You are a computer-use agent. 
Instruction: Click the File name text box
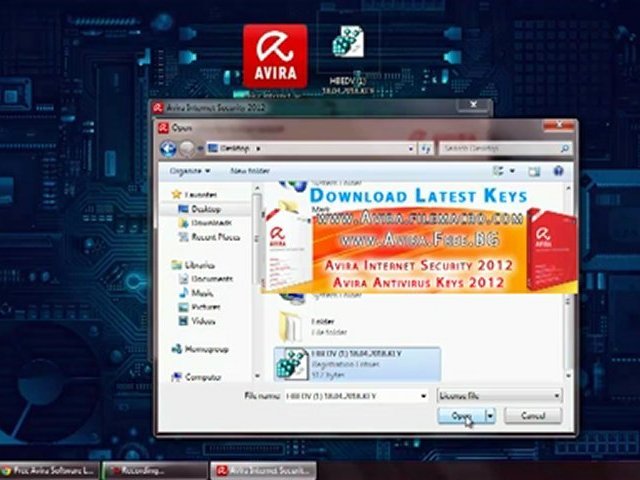point(352,396)
